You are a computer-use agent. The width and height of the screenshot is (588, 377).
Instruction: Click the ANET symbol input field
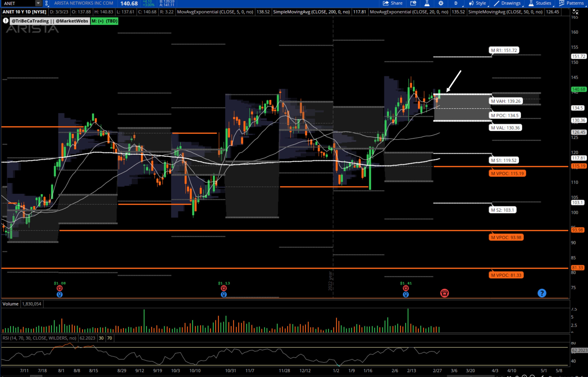pos(18,3)
